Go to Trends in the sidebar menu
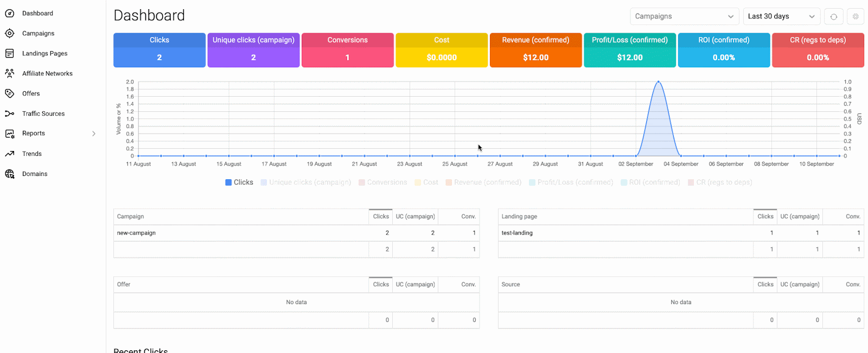868x353 pixels. 32,154
